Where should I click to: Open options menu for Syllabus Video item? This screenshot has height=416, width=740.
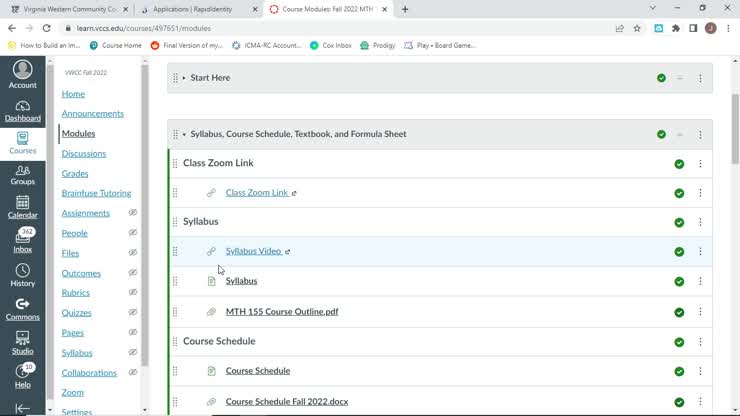pos(700,252)
